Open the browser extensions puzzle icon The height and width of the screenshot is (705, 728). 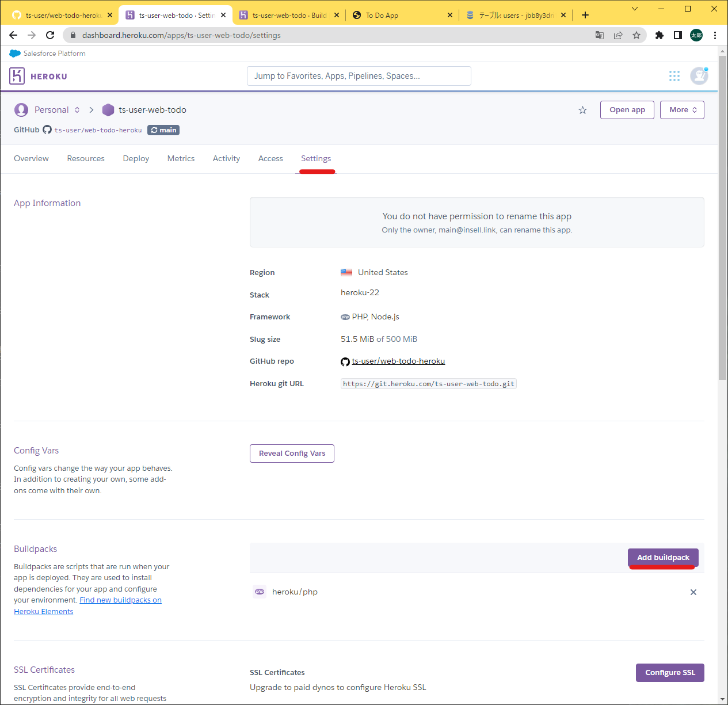pos(660,35)
